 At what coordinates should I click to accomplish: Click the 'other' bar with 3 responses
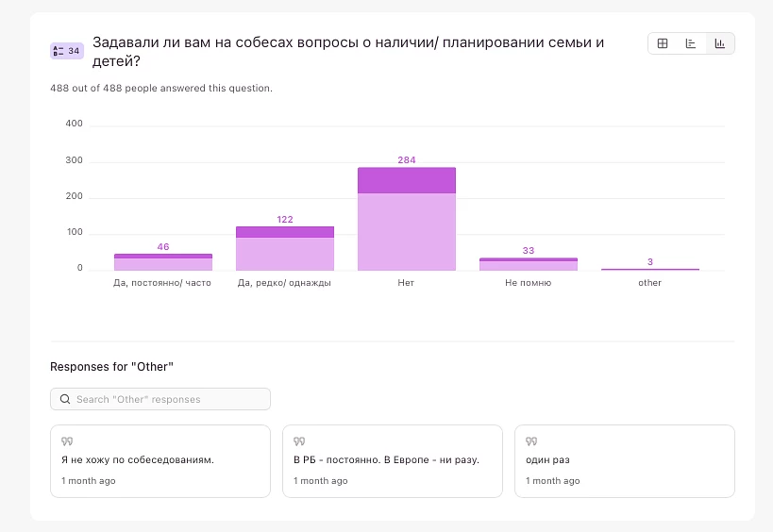point(650,269)
